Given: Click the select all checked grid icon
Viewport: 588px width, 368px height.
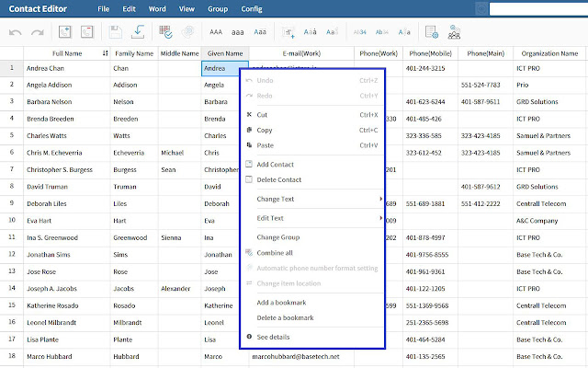Looking at the screenshot, I should (166, 32).
